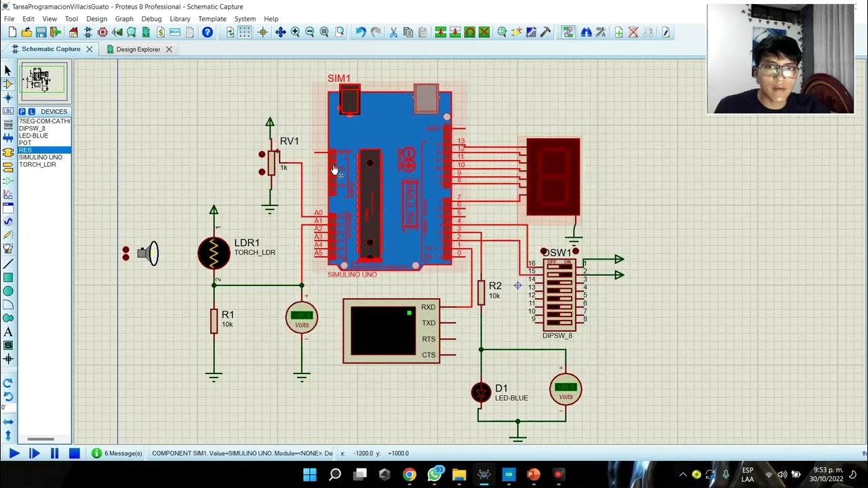Click the D1 LED-BLUE component

pyautogui.click(x=481, y=392)
